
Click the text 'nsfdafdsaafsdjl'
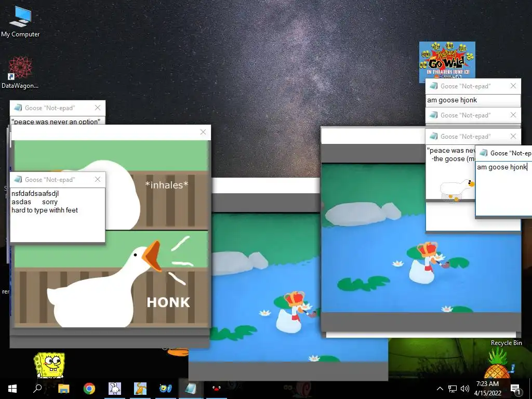[x=35, y=194]
